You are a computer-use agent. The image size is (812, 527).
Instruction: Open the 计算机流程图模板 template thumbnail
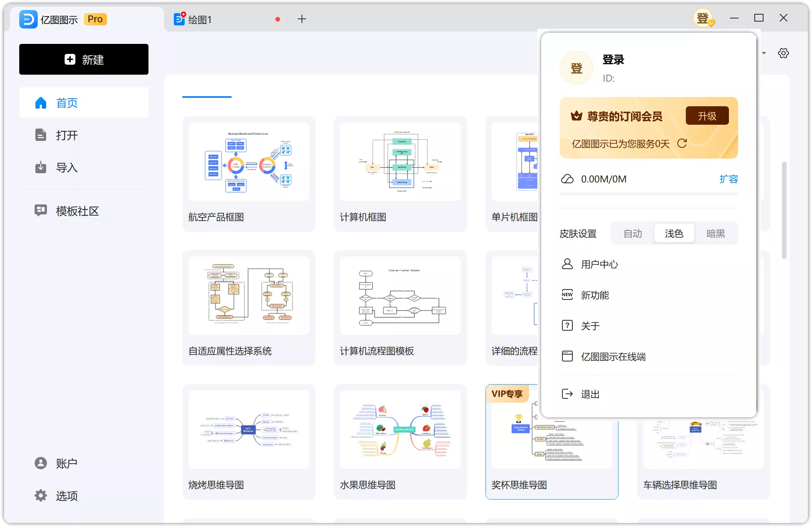(x=400, y=296)
